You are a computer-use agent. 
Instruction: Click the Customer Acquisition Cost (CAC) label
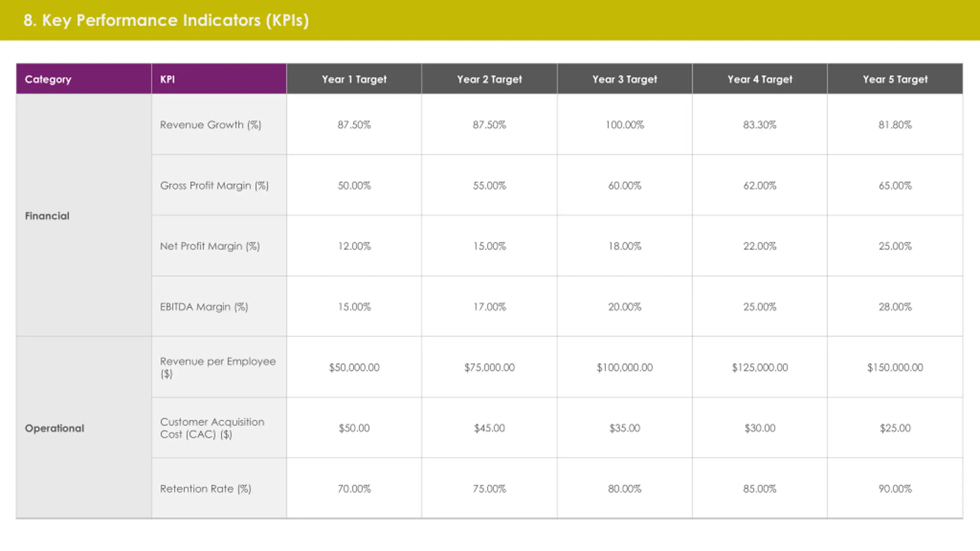(x=212, y=428)
